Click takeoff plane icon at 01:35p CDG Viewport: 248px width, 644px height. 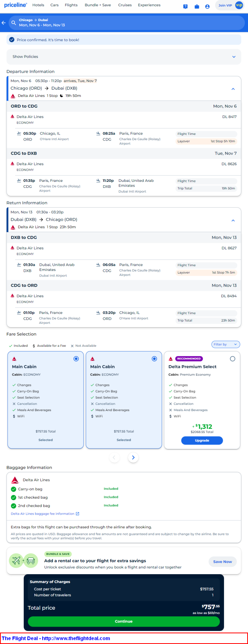click(x=19, y=181)
